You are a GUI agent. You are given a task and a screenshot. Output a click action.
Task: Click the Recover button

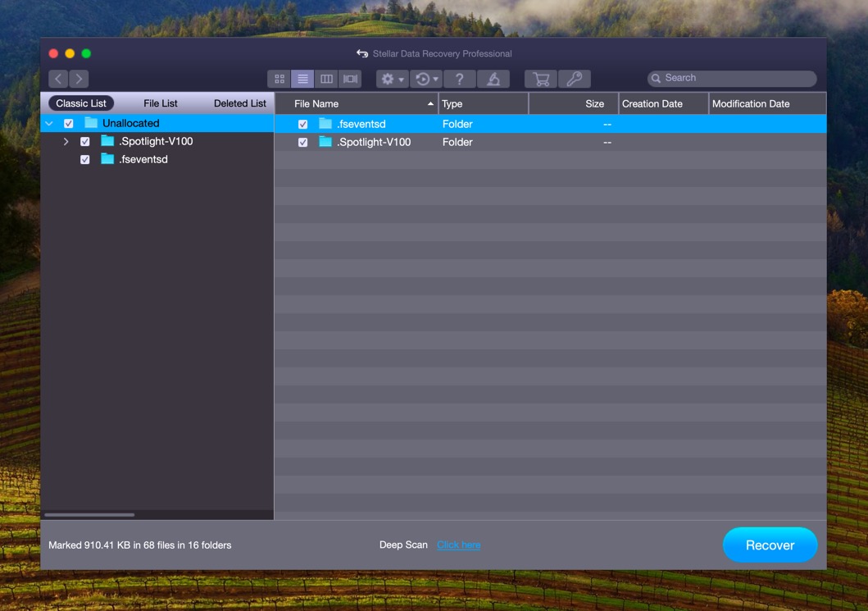[x=770, y=545]
